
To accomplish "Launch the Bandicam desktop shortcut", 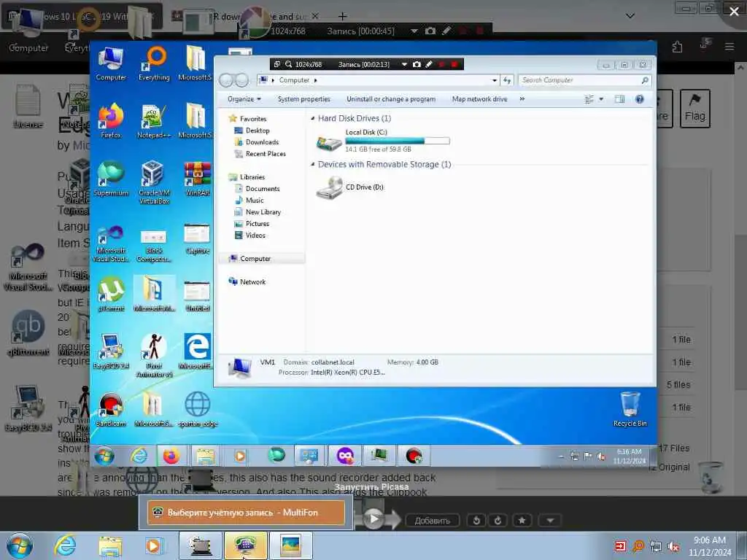I will click(x=111, y=410).
